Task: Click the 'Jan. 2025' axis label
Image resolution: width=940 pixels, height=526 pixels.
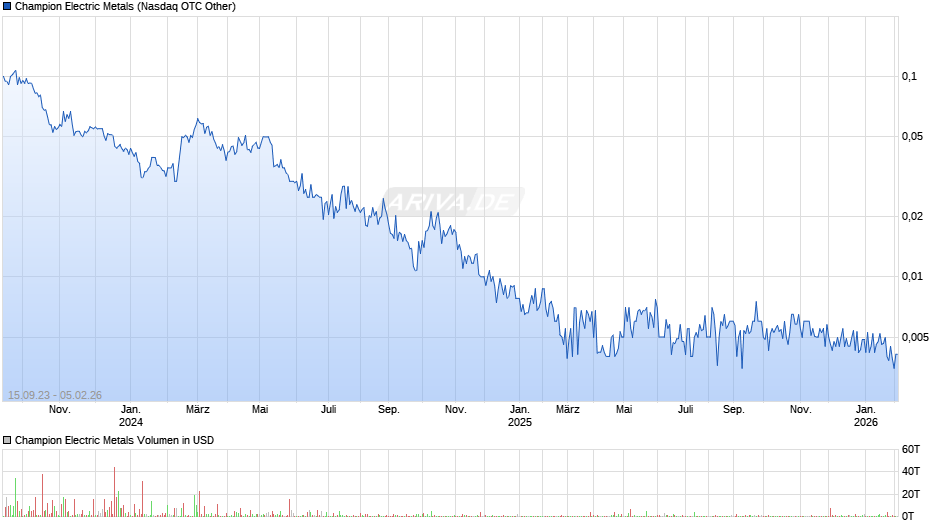Action: [520, 416]
